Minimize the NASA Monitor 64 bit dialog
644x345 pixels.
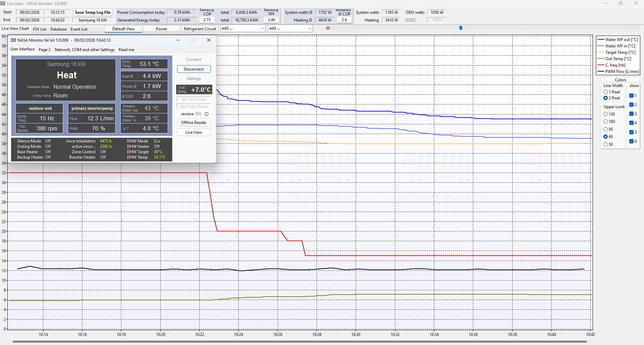(178, 40)
